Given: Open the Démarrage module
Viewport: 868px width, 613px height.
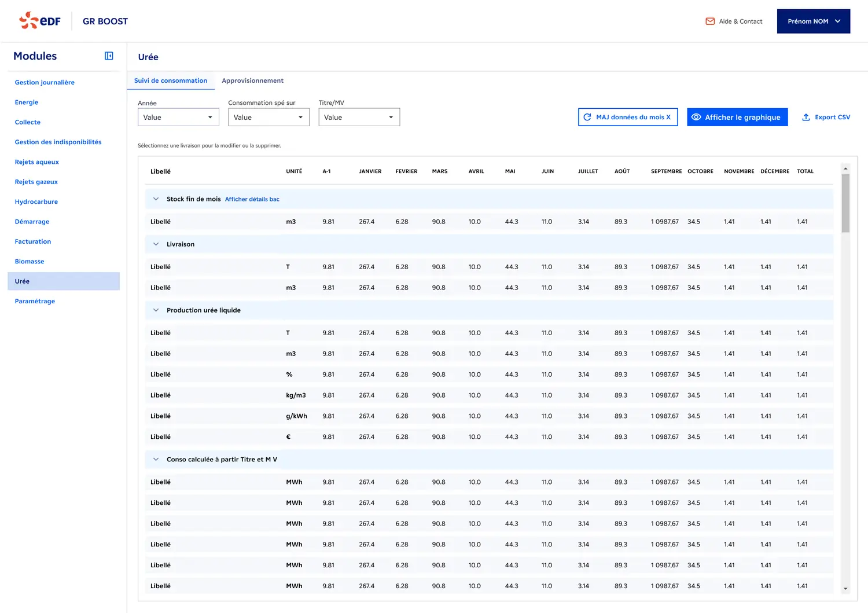Looking at the screenshot, I should point(32,222).
